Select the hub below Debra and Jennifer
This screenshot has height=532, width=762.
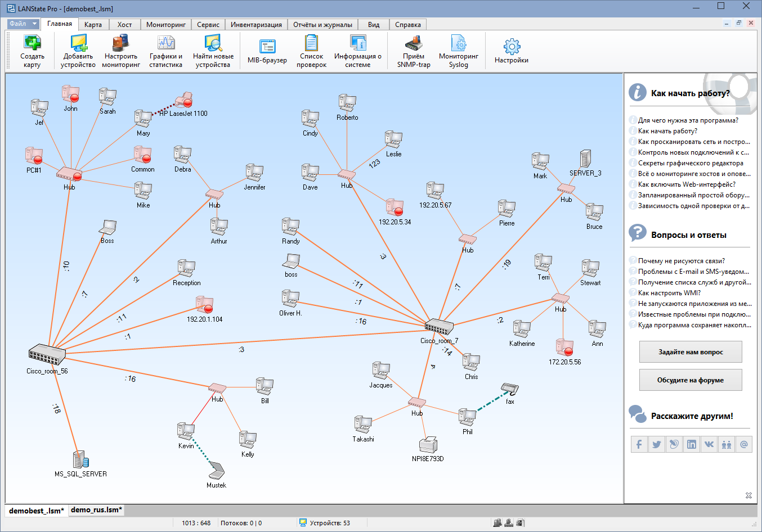pyautogui.click(x=214, y=195)
